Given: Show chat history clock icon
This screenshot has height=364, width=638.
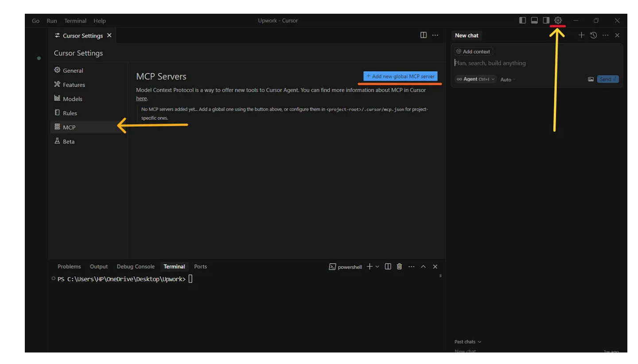Looking at the screenshot, I should coord(594,35).
